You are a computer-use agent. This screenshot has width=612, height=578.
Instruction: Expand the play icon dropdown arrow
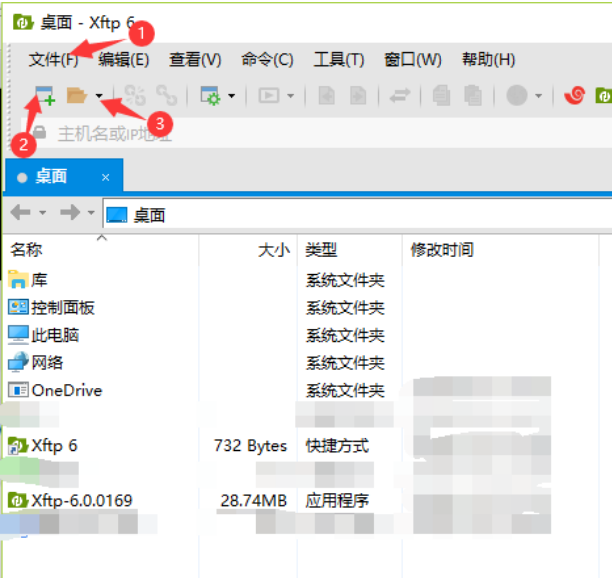pyautogui.click(x=290, y=96)
